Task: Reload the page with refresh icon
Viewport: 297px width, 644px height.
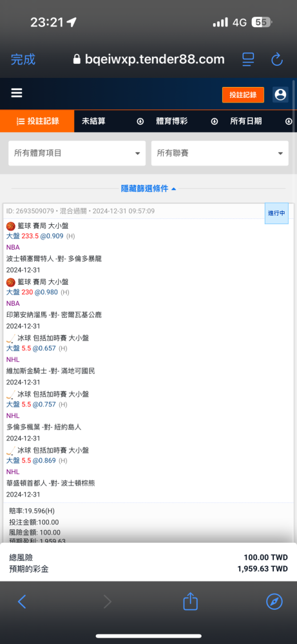Action: (277, 59)
